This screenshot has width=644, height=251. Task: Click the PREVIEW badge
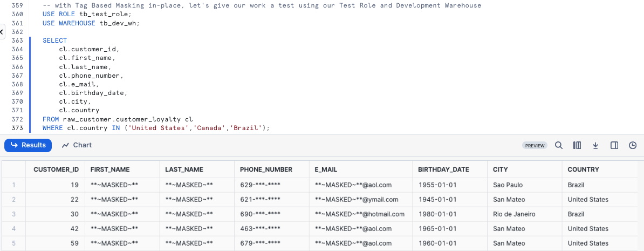535,146
